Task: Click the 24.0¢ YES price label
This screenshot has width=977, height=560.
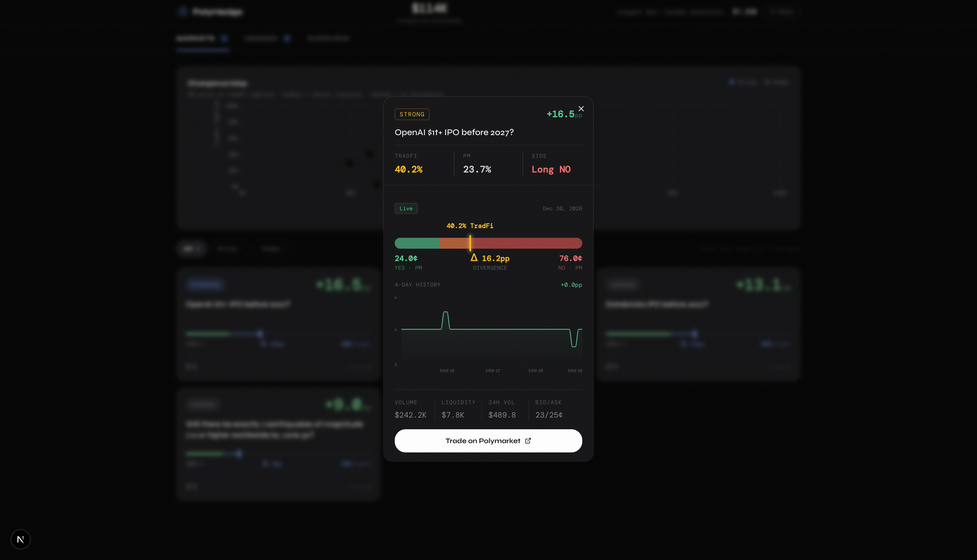Action: [x=406, y=258]
